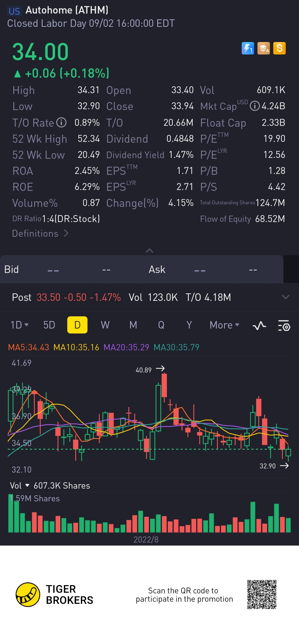Open chart settings list icon

tap(284, 325)
